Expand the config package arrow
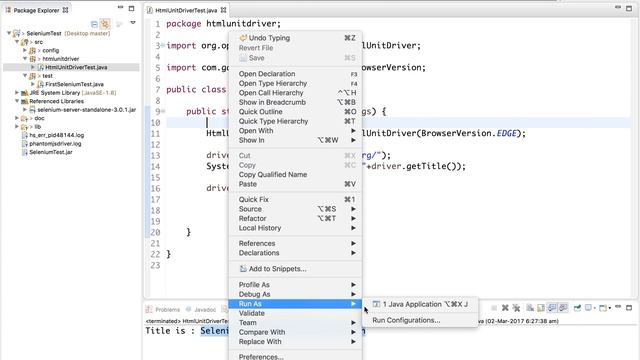The width and height of the screenshot is (640, 360). pos(25,50)
